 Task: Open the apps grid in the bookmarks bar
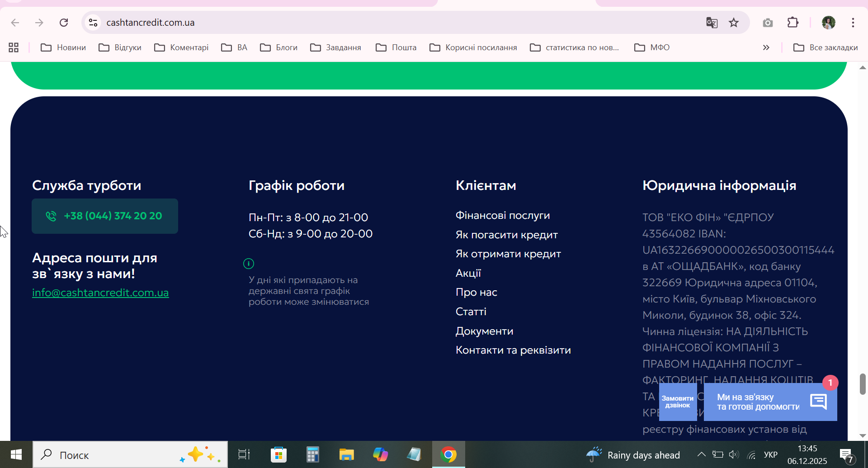coord(14,47)
